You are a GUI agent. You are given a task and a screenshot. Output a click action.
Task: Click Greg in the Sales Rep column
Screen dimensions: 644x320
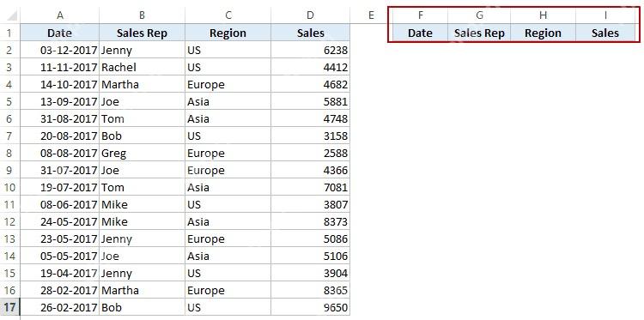pyautogui.click(x=142, y=153)
